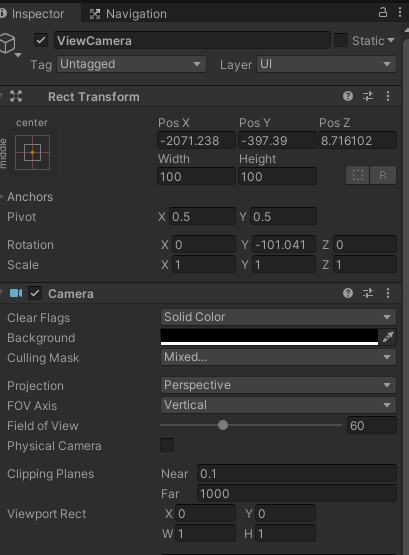409x555 pixels.
Task: Click the GameObject cube icon selector
Action: [x=8, y=45]
